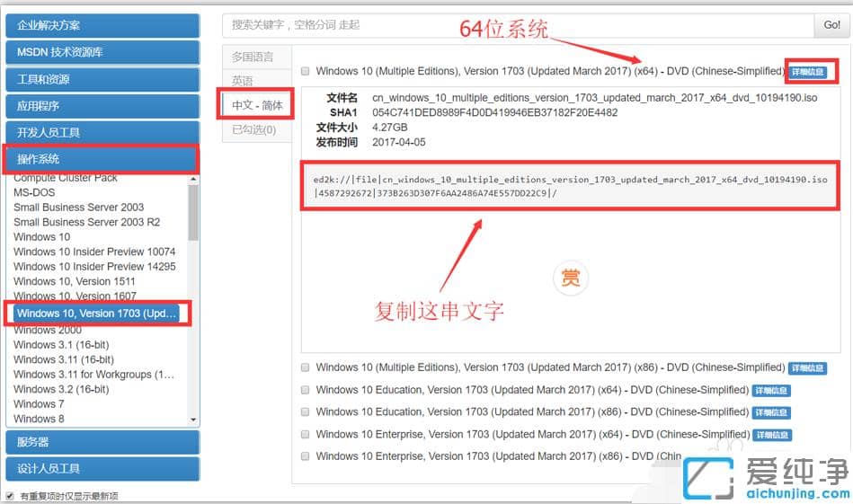
Task: Expand the 服务器 category panel
Action: tap(102, 442)
